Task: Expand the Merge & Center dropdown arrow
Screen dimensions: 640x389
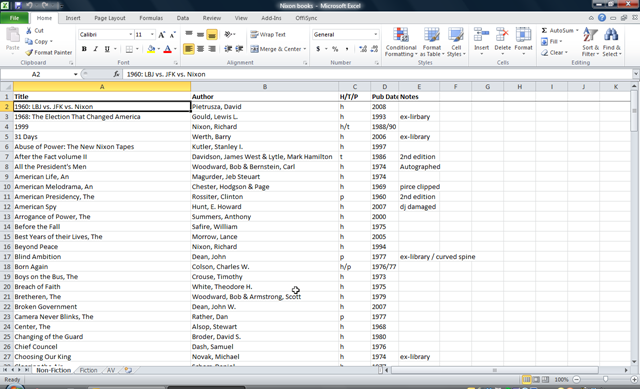Action: tap(304, 49)
